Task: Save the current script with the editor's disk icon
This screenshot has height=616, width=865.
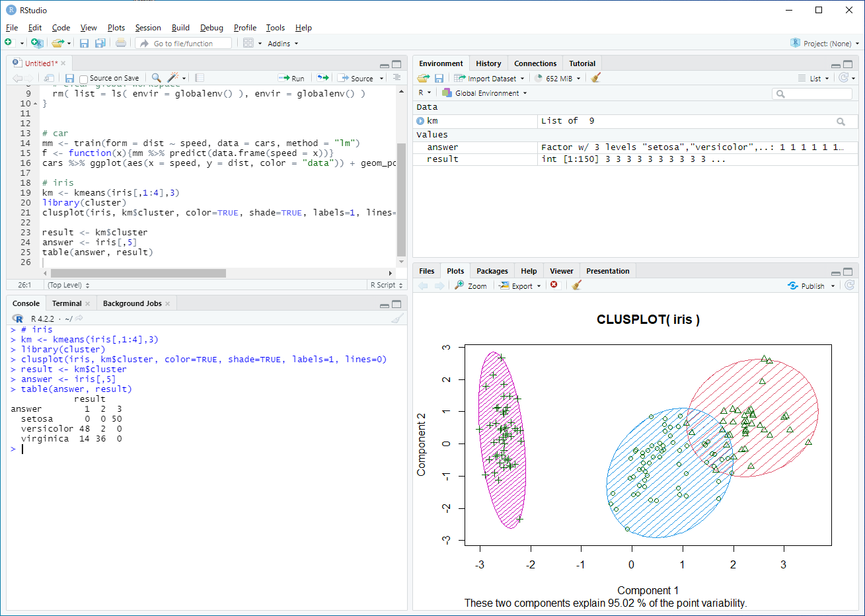Action: [69, 78]
